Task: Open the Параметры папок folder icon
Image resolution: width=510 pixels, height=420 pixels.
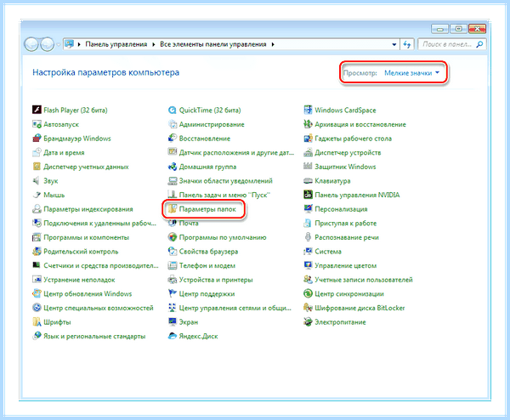Action: [x=172, y=209]
